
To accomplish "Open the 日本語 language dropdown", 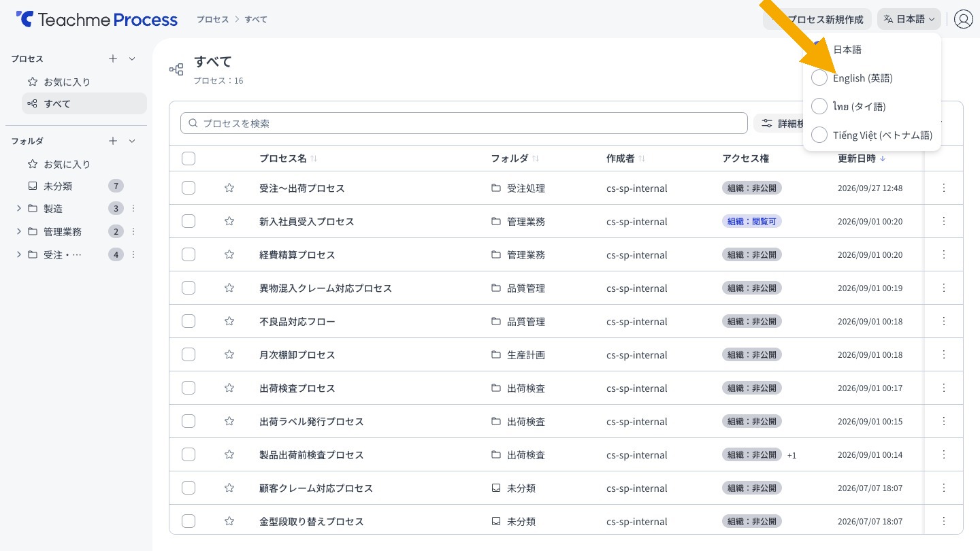I will [909, 19].
